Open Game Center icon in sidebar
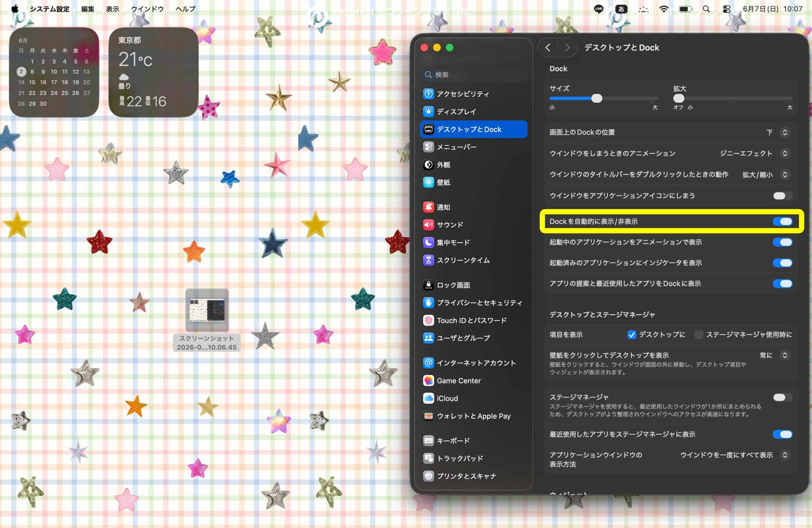The height and width of the screenshot is (528, 812). [428, 380]
